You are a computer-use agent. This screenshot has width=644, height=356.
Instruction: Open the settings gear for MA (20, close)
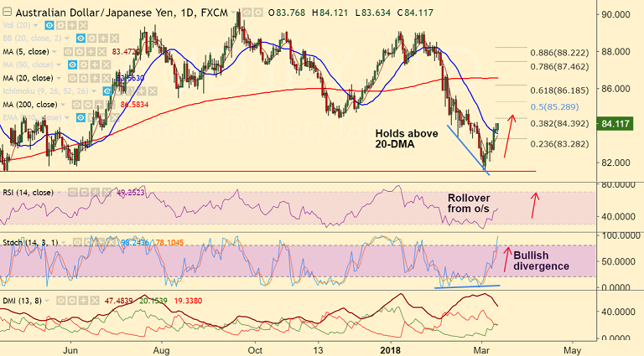tap(83, 78)
